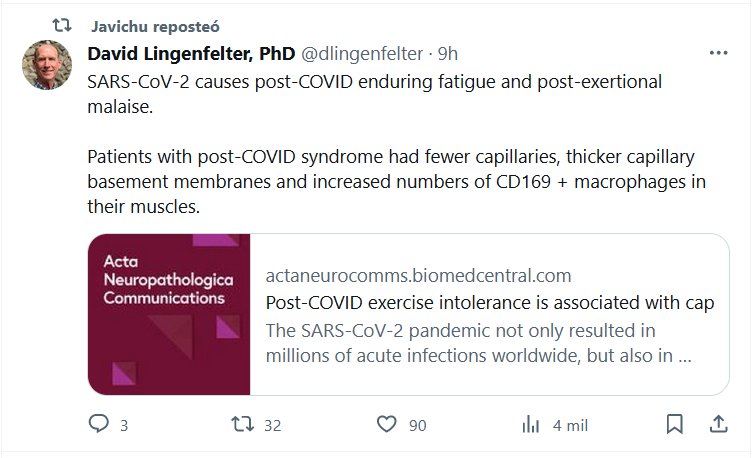Viewport: 756px width, 458px height.
Task: Open the view analytics bar chart icon
Action: pyautogui.click(x=531, y=425)
